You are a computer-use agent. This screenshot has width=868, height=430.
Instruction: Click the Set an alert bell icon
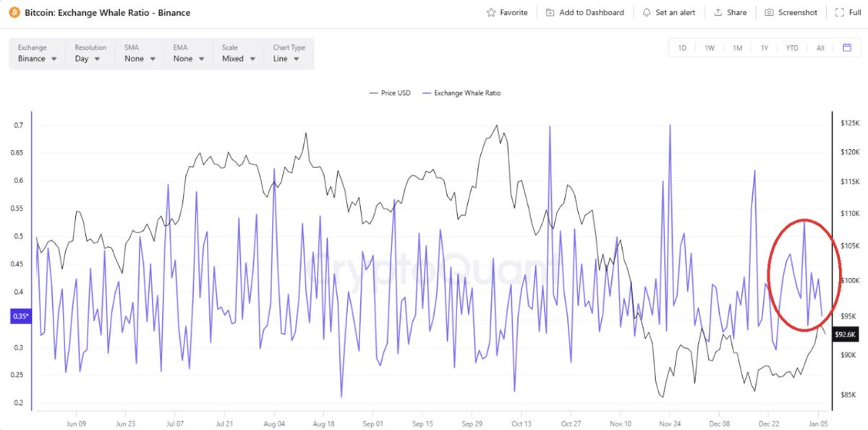point(647,12)
